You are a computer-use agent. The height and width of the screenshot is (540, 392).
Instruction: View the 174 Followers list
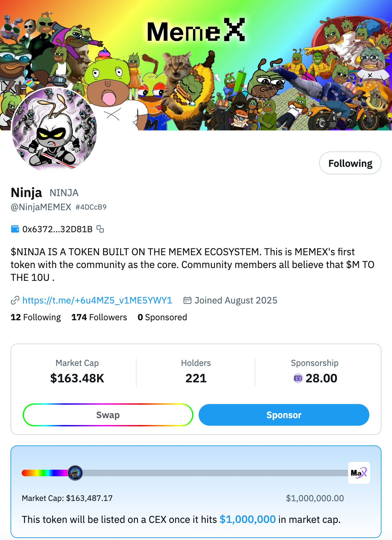point(99,317)
